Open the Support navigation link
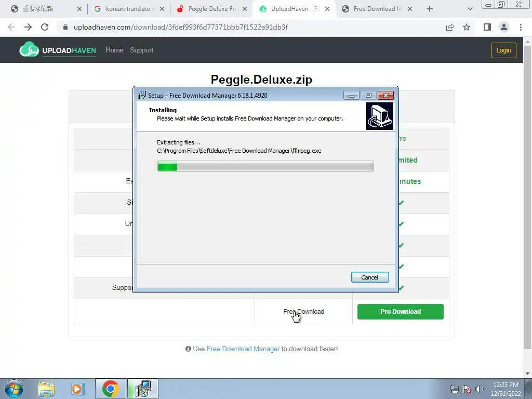 (141, 50)
